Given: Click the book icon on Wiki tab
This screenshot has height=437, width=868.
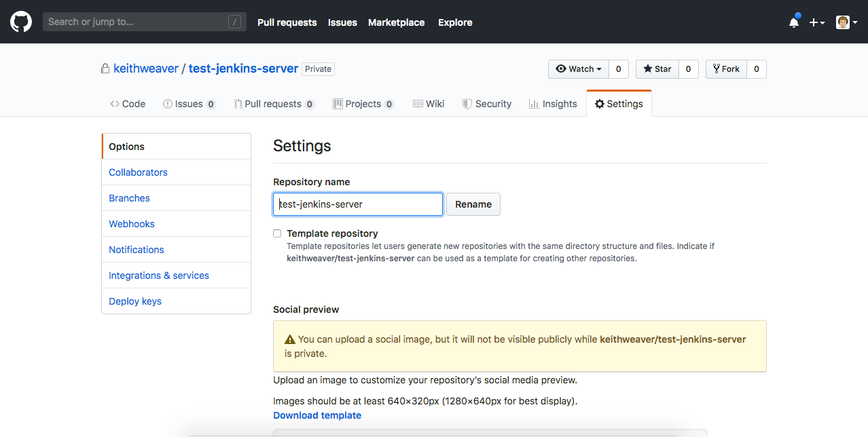Looking at the screenshot, I should [418, 104].
